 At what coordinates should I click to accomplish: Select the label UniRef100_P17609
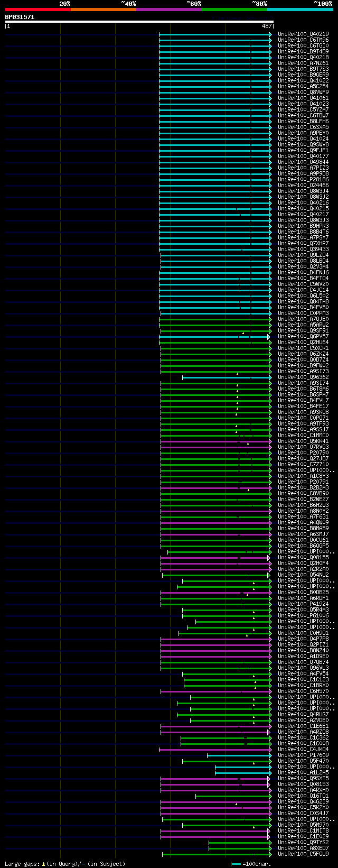coord(303,755)
